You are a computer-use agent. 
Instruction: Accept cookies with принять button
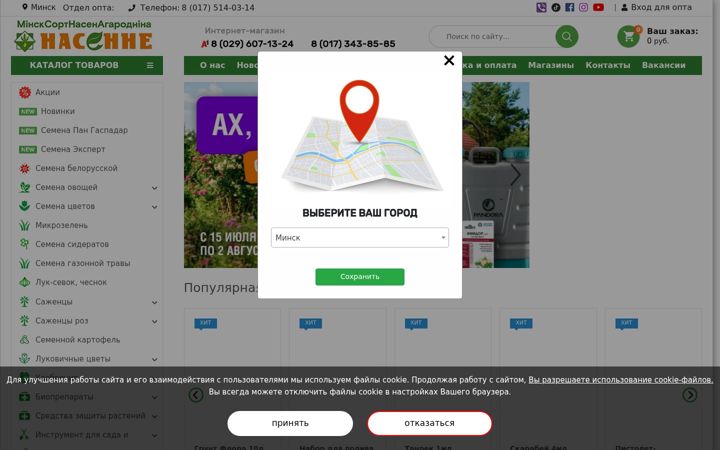coord(290,423)
